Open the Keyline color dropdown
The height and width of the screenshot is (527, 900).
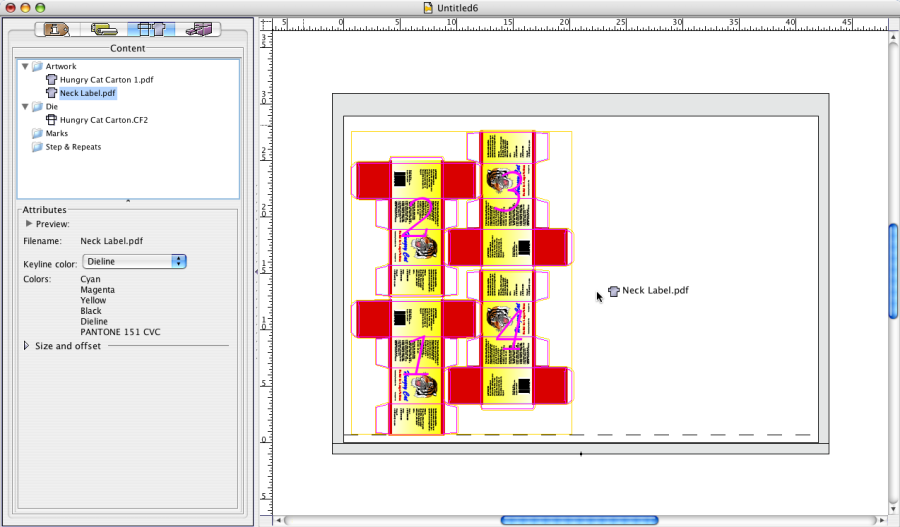[x=134, y=262]
